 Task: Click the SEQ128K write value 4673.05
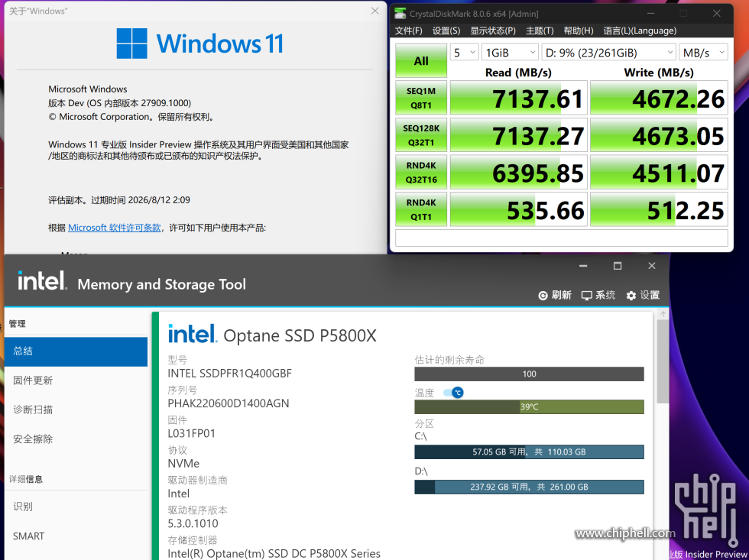click(x=659, y=135)
